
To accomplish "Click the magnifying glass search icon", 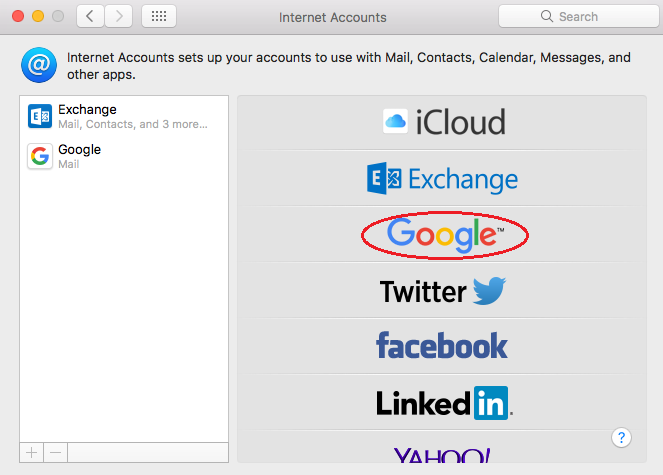I will (x=547, y=16).
